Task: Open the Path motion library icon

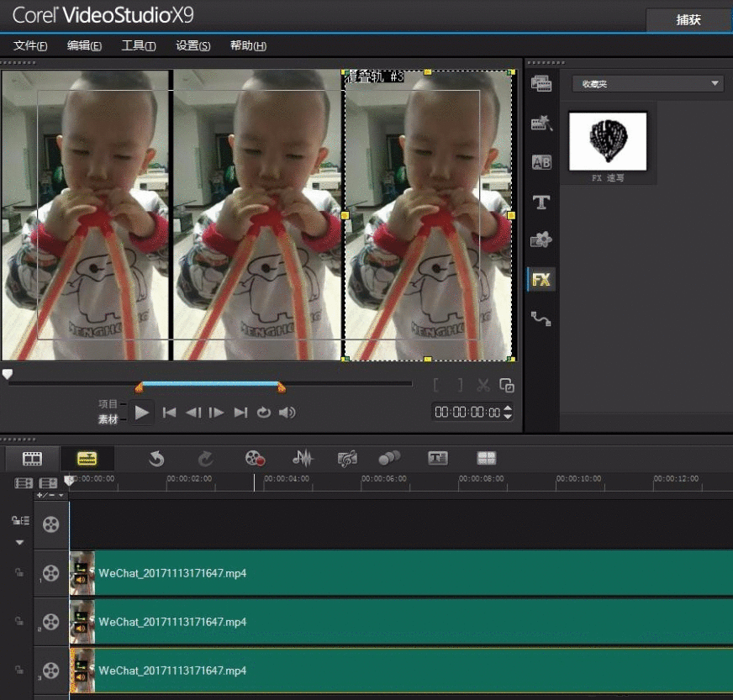Action: click(541, 318)
